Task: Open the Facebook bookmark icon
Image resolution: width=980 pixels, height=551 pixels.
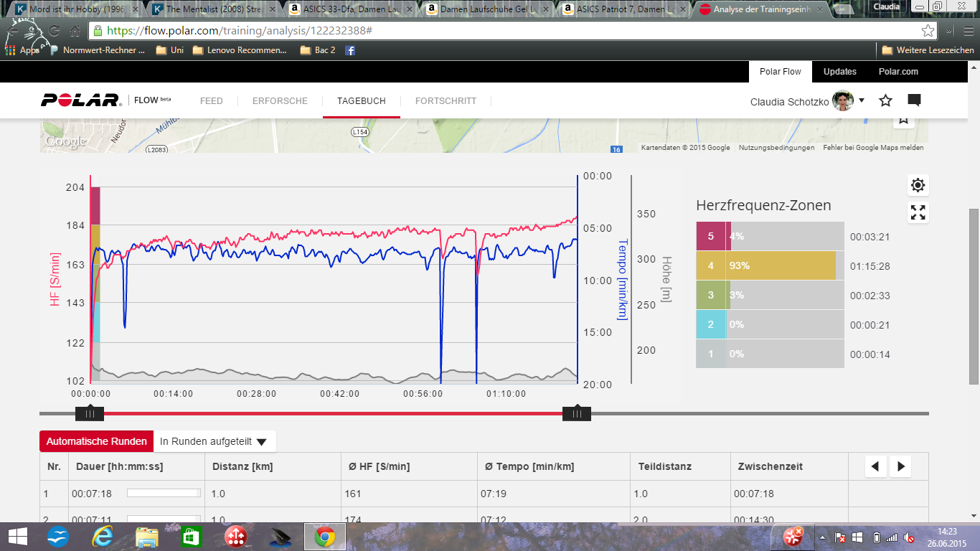Action: point(350,50)
